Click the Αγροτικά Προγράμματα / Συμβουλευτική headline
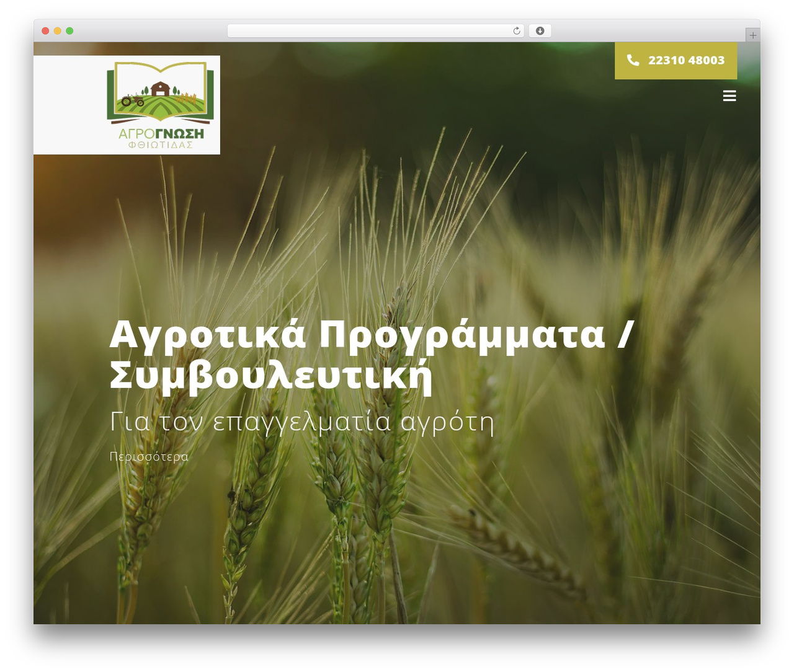The height and width of the screenshot is (672, 794). tap(371, 355)
